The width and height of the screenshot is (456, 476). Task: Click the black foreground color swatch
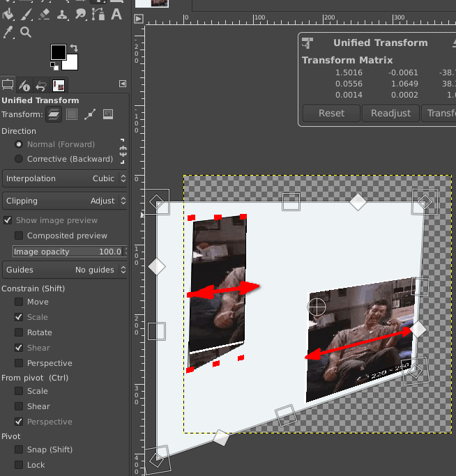pyautogui.click(x=58, y=52)
